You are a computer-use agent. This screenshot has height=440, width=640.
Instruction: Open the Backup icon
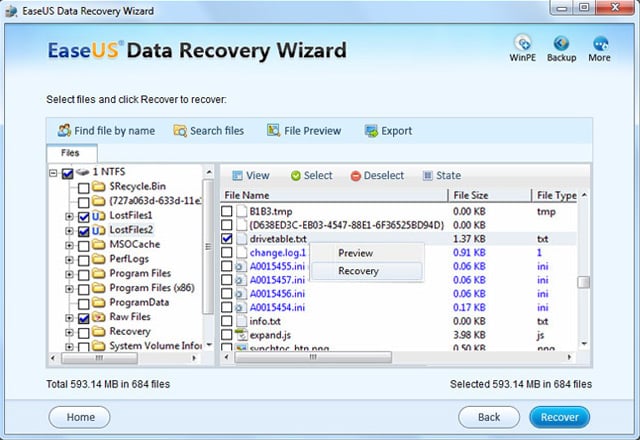click(x=561, y=43)
